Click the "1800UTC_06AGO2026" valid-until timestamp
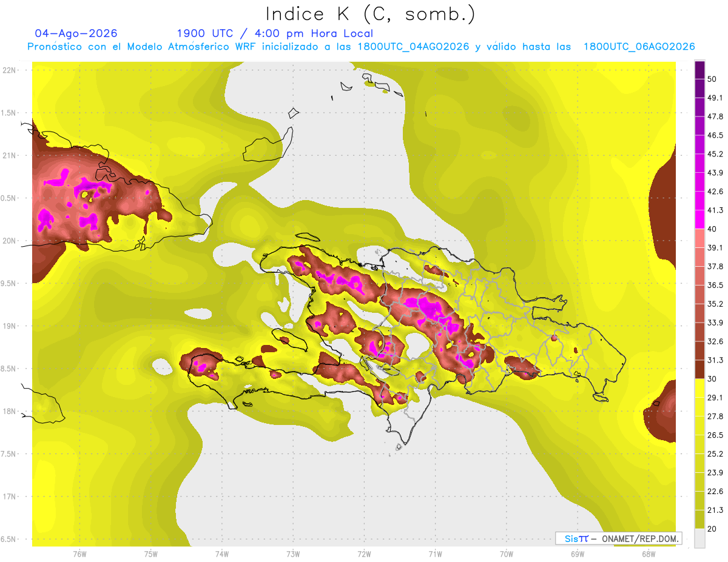Viewport: 728px width, 562px height. (x=639, y=47)
